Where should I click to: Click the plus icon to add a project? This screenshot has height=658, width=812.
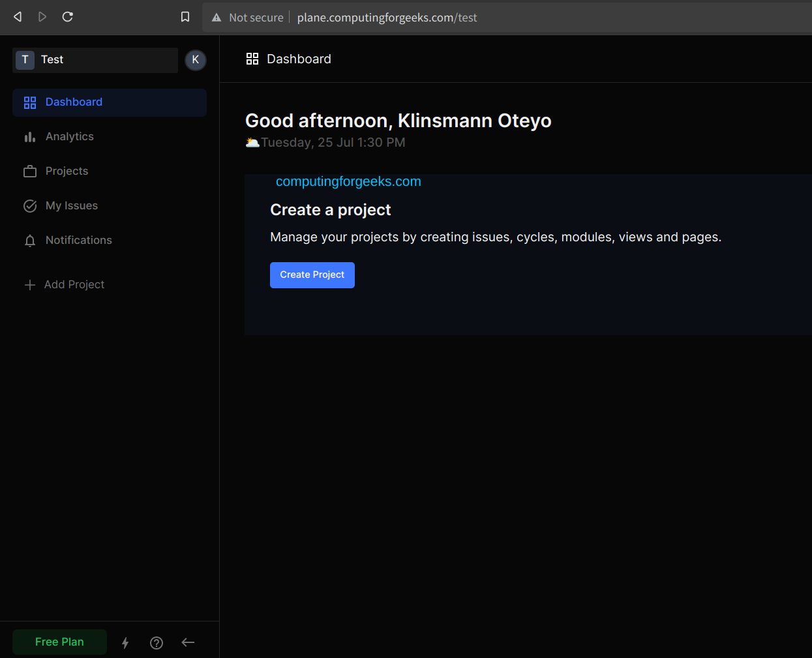pos(29,284)
